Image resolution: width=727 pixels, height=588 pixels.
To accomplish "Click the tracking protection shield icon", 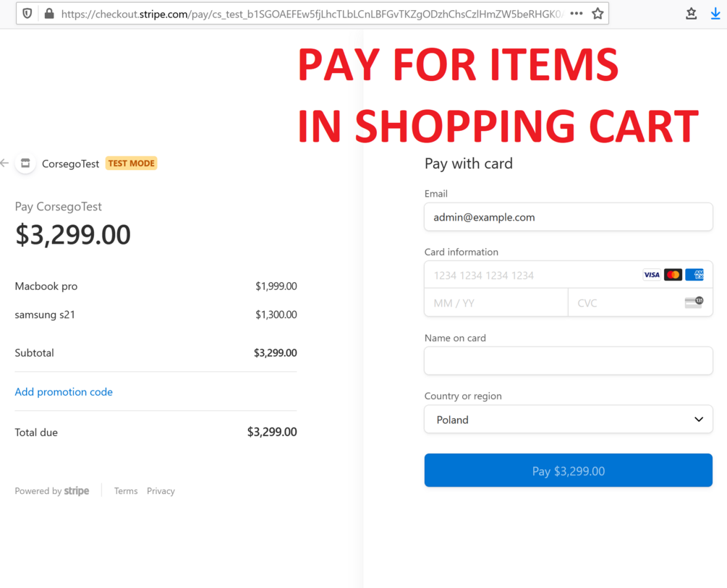I will click(27, 14).
